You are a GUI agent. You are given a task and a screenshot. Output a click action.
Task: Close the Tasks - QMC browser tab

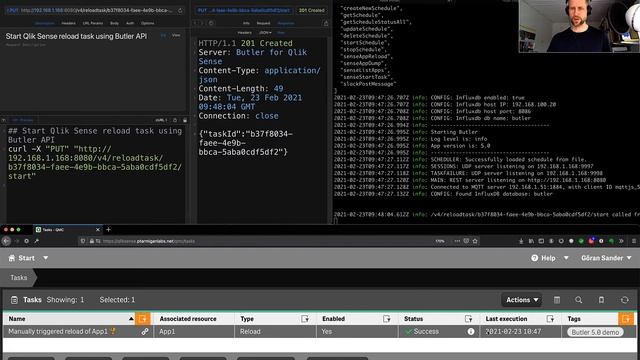click(98, 230)
